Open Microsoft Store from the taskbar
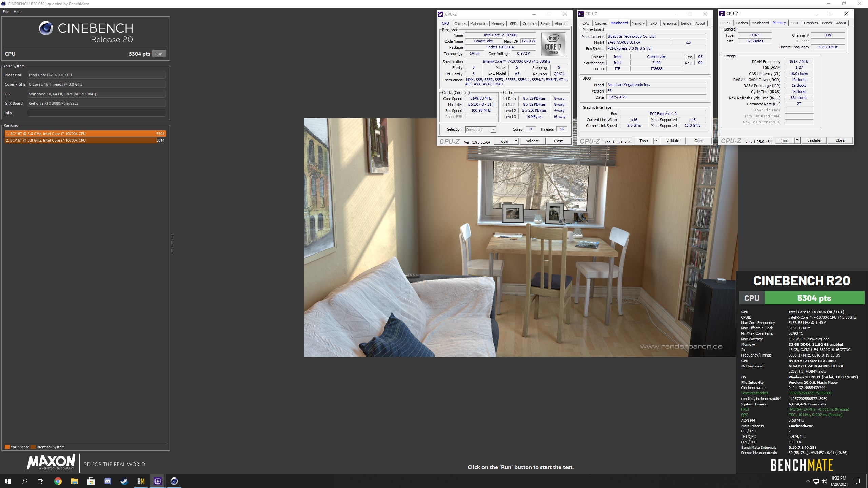 pyautogui.click(x=91, y=481)
